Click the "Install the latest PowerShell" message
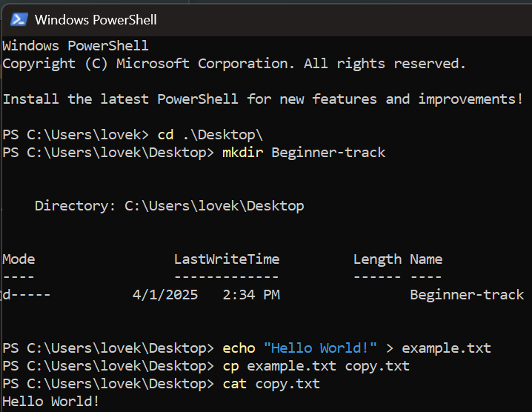Image resolution: width=532 pixels, height=412 pixels. pyautogui.click(x=262, y=99)
